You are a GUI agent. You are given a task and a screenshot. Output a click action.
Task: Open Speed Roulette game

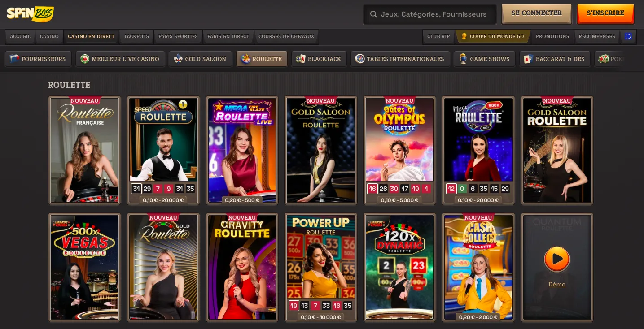click(x=163, y=150)
